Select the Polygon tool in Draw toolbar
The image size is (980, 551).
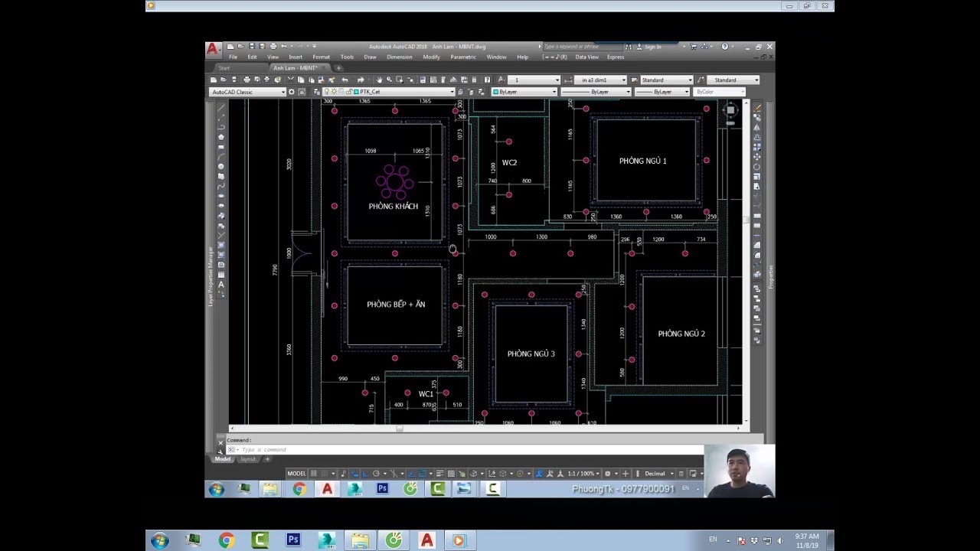click(x=221, y=137)
